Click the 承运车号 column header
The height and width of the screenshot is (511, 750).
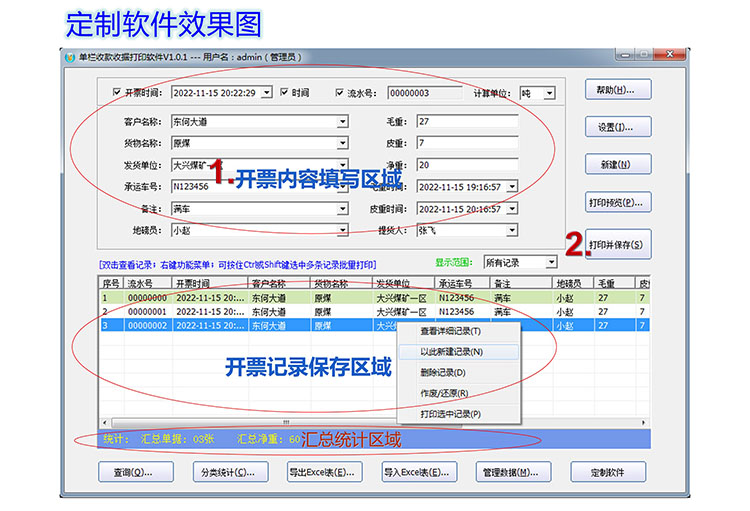click(463, 283)
